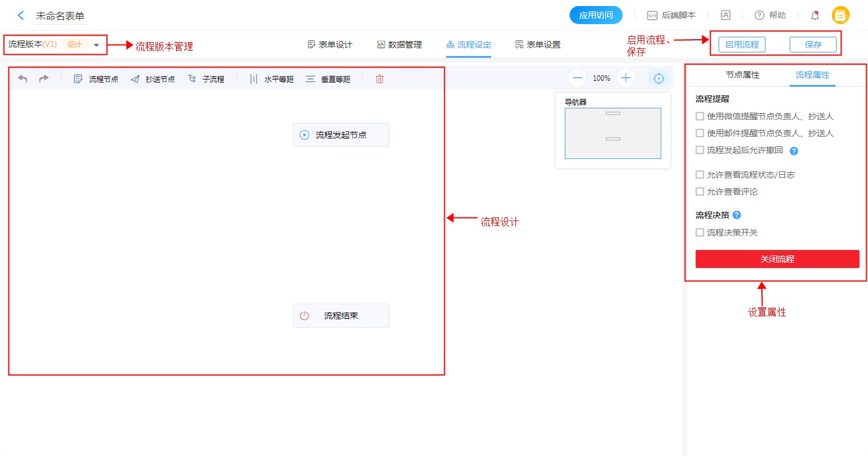The width and height of the screenshot is (868, 456).
Task: Open the 表单设计 tab
Action: pyautogui.click(x=330, y=45)
